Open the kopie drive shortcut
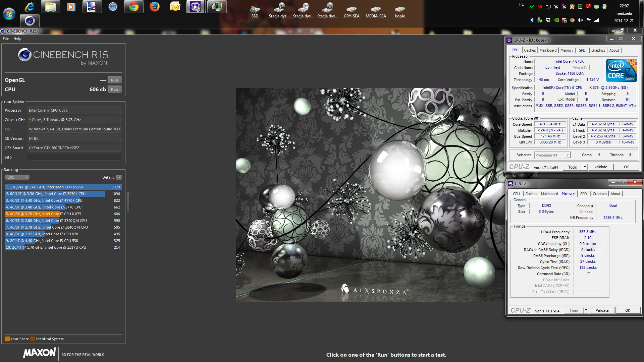 [400, 11]
